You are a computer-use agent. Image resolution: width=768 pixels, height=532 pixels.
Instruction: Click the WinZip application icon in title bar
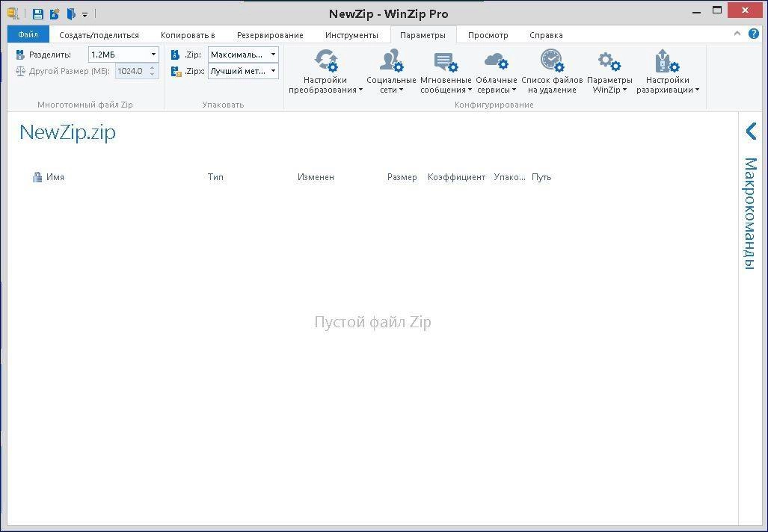click(13, 13)
